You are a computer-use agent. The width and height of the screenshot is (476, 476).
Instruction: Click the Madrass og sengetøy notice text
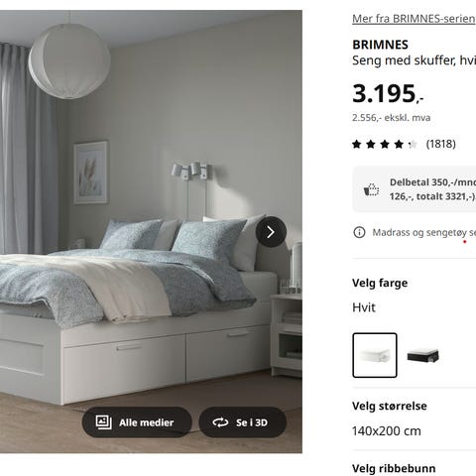424,232
